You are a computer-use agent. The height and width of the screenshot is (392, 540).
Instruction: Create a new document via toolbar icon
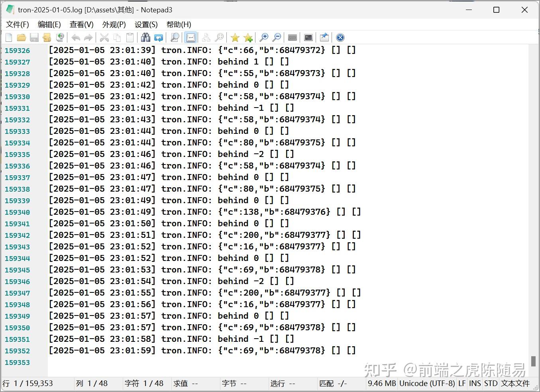pos(8,37)
